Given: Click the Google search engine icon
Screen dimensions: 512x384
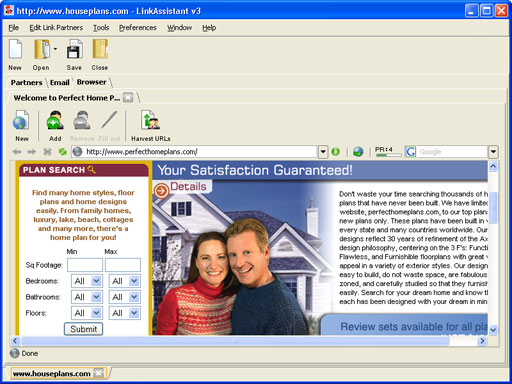Looking at the screenshot, I should (411, 152).
